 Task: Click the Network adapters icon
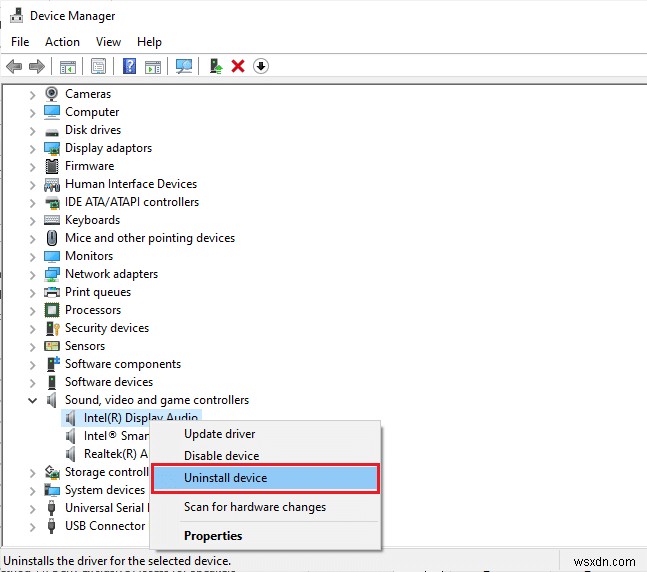pos(52,274)
